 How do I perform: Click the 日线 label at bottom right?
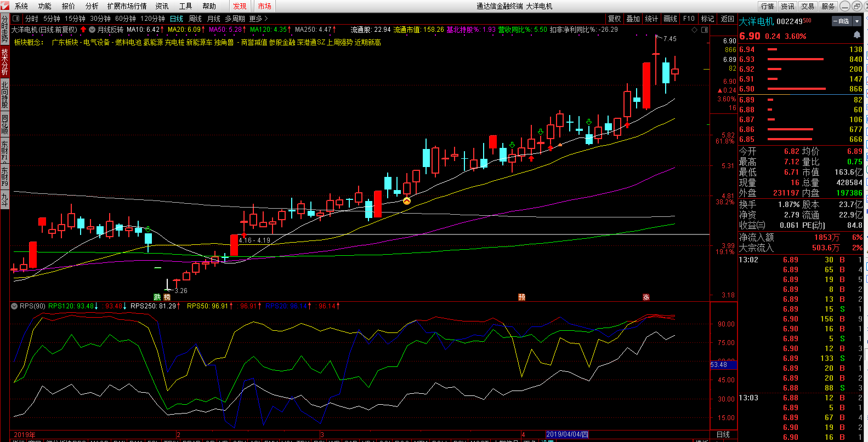723,434
